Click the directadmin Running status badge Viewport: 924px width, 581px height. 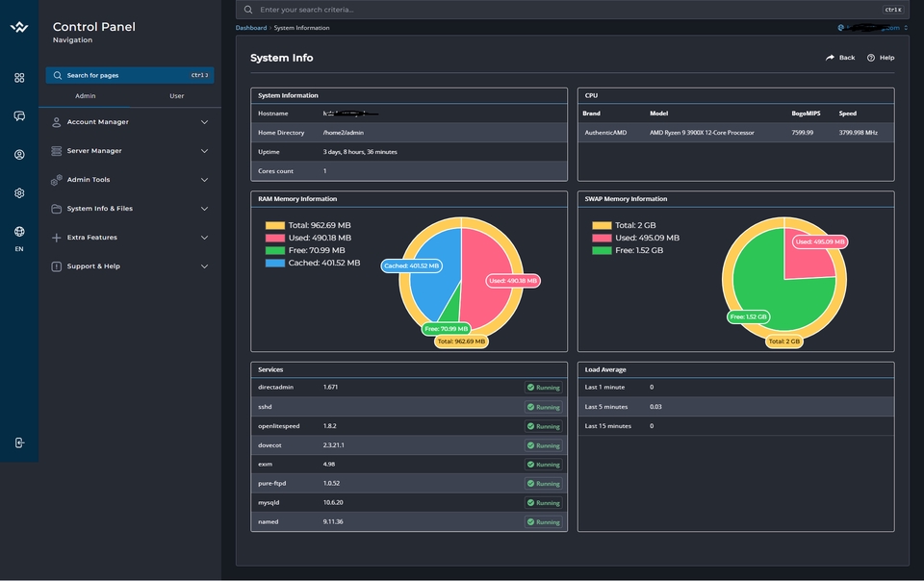tap(543, 388)
